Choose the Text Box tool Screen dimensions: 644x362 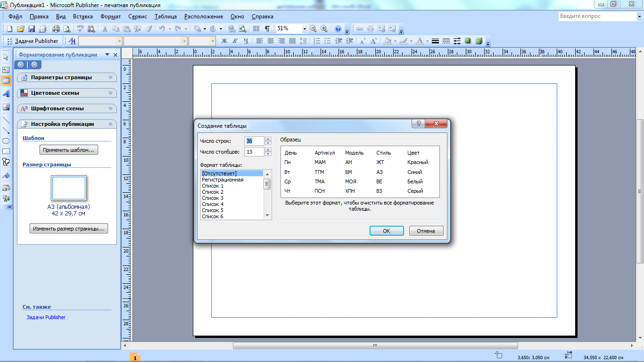point(6,69)
